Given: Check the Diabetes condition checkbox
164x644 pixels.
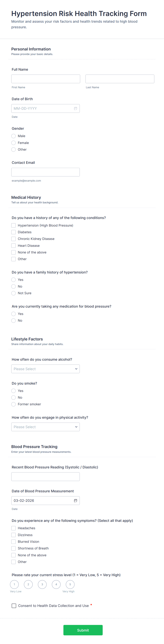Looking at the screenshot, I should pos(14,232).
